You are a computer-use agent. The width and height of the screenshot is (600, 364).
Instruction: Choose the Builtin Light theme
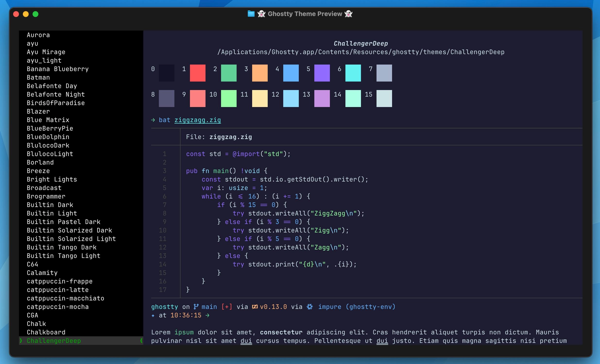click(52, 213)
